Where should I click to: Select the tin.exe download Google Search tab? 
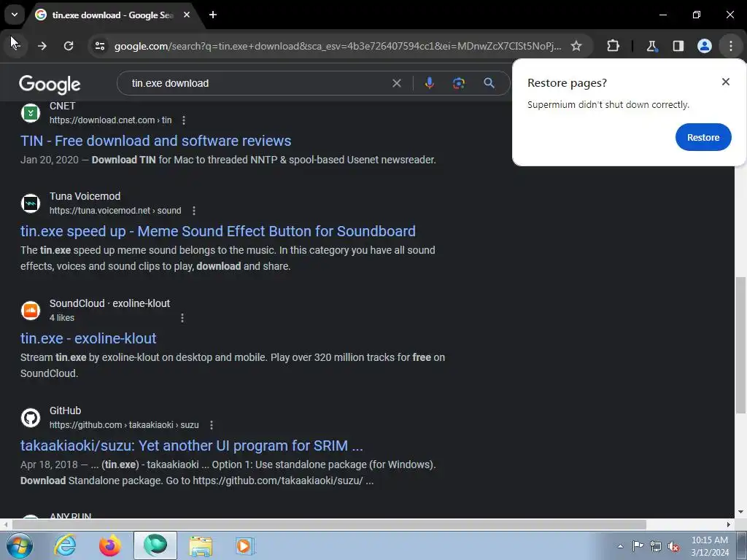(x=112, y=15)
